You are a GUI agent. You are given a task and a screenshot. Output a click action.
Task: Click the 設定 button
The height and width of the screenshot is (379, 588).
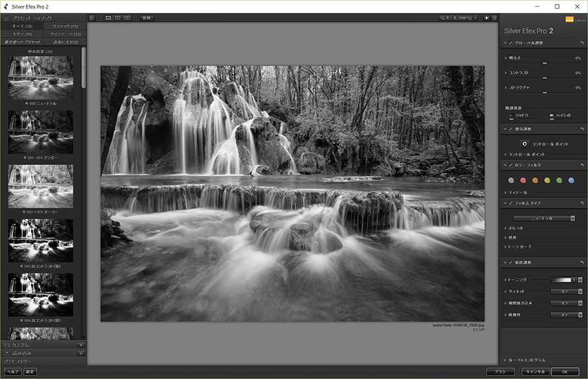pos(30,372)
